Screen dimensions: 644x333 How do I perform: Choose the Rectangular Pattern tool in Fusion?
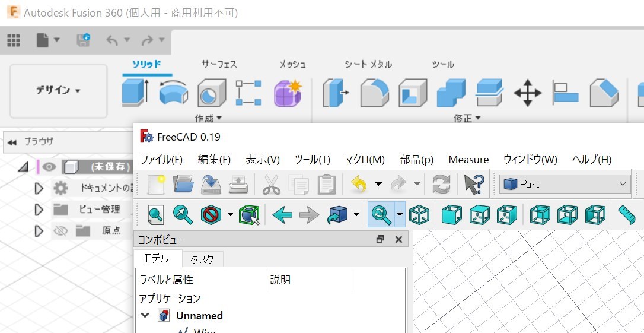[x=248, y=93]
